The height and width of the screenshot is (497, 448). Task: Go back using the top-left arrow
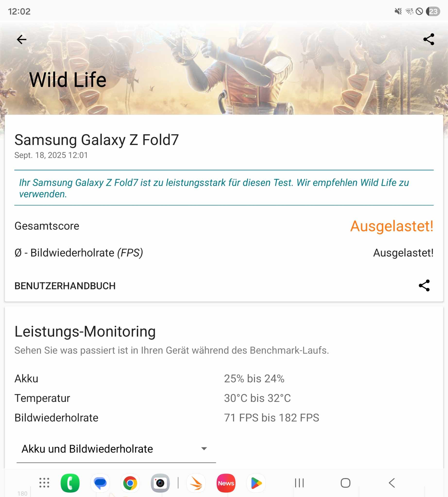pos(21,39)
